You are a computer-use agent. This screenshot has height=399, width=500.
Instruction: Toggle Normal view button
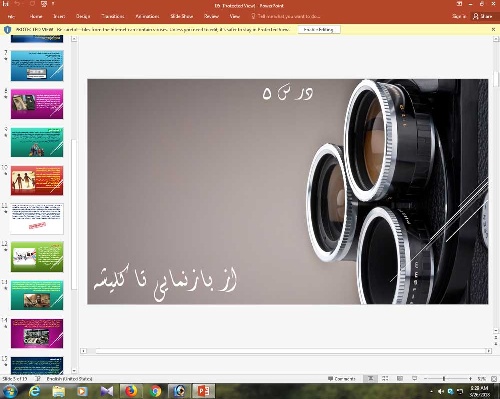(370, 378)
